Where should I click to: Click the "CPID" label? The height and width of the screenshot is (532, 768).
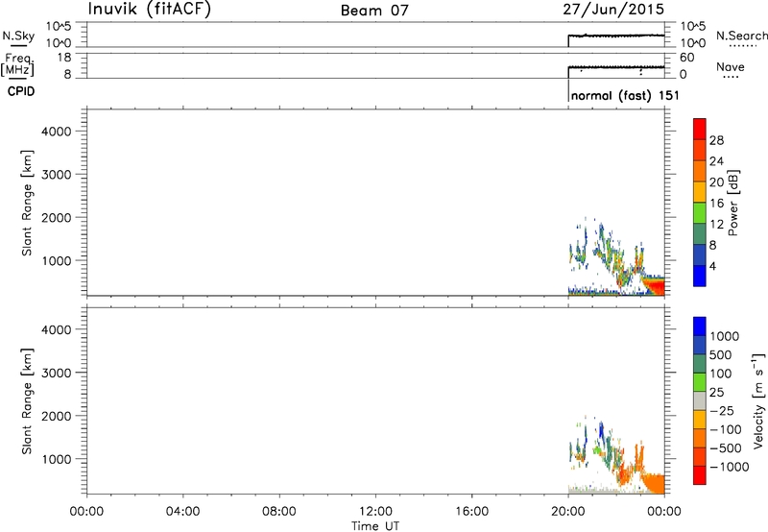point(21,91)
